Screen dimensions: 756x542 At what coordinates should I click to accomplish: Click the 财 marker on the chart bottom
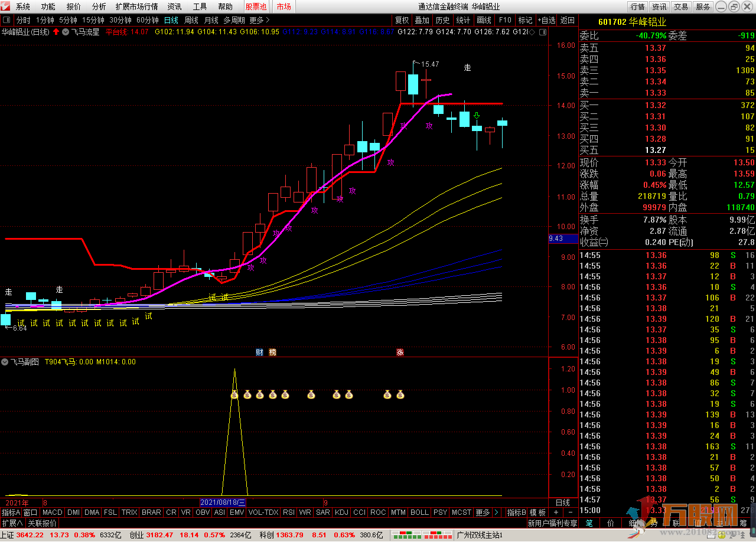(259, 352)
